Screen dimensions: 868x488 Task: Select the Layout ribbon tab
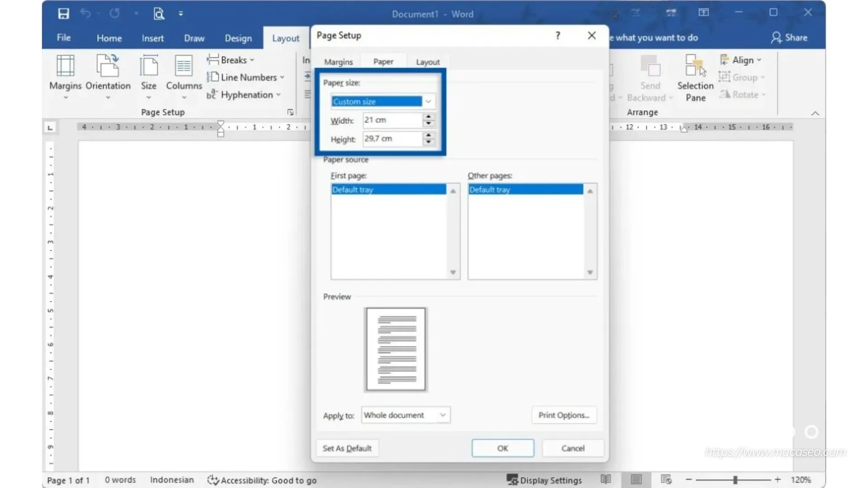tap(286, 38)
